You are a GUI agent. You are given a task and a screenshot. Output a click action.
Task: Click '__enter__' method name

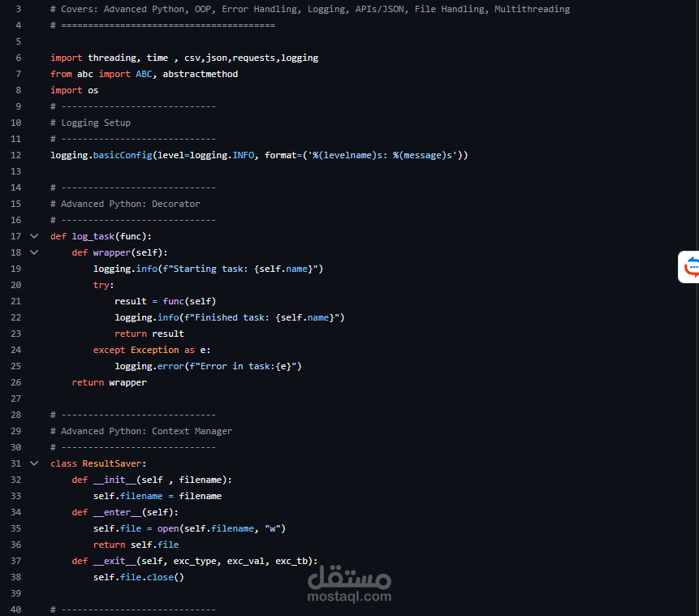tap(117, 513)
